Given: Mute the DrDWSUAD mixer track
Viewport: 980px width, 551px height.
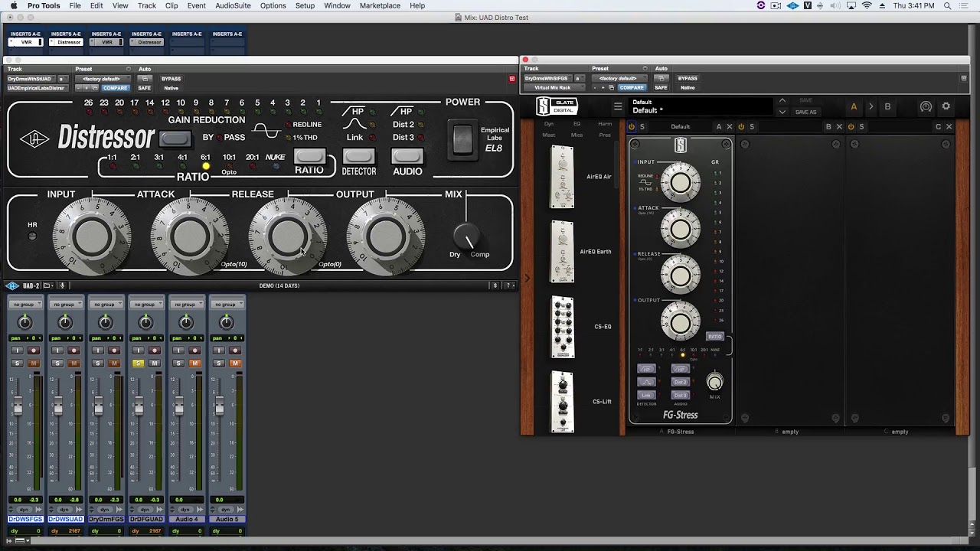Looking at the screenshot, I should [73, 364].
